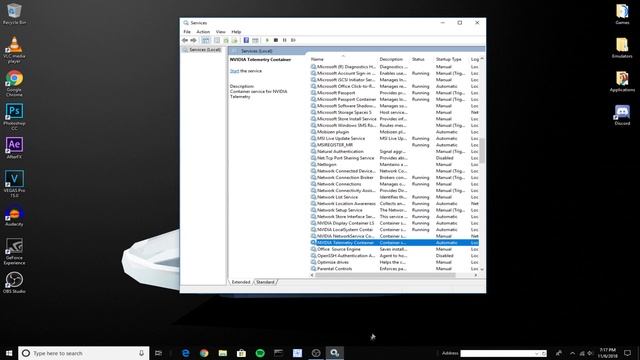Click the Forward arrow in Services toolbar

click(x=193, y=40)
